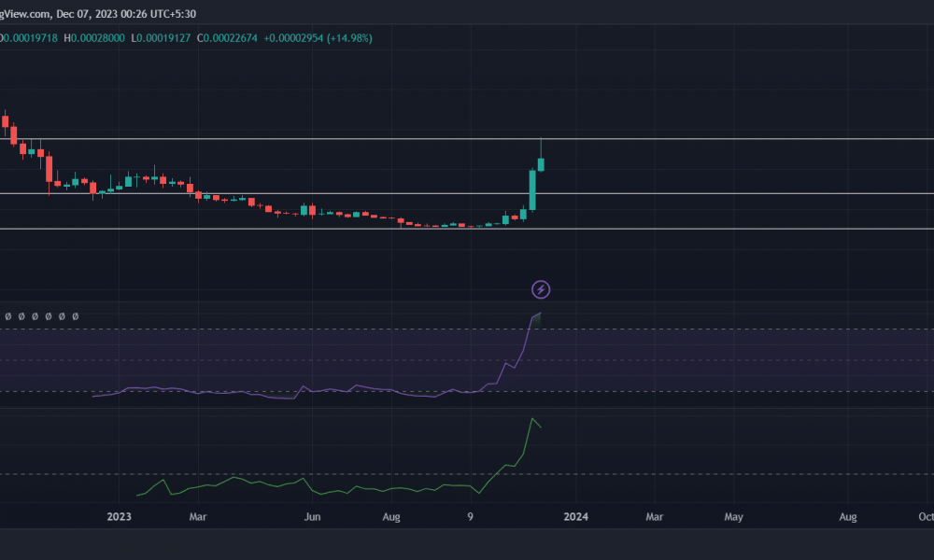This screenshot has height=560, width=934.
Task: Click the Mar label after the 2023 label
Action: coord(198,516)
